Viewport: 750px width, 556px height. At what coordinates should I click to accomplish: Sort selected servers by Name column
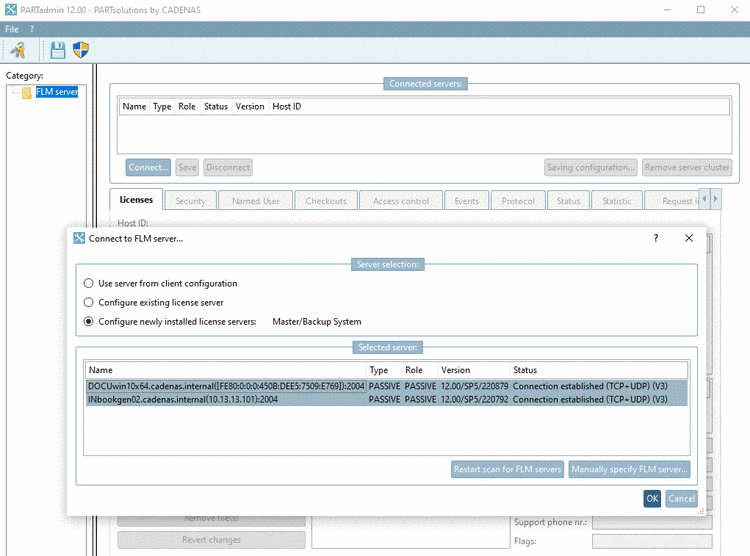tap(226, 370)
